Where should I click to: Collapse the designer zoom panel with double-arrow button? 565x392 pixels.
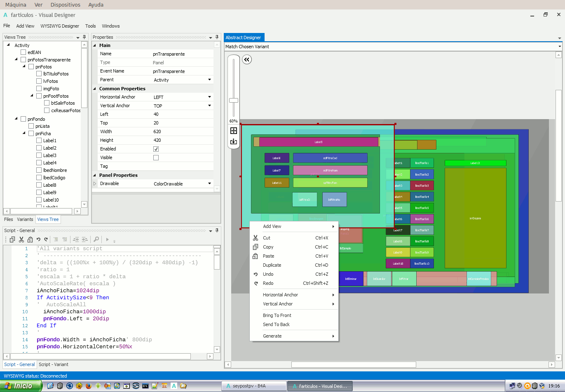point(246,60)
